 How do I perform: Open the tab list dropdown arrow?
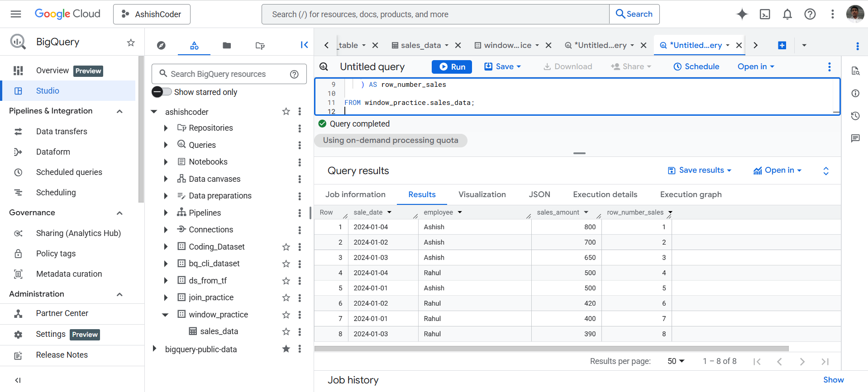pos(804,45)
